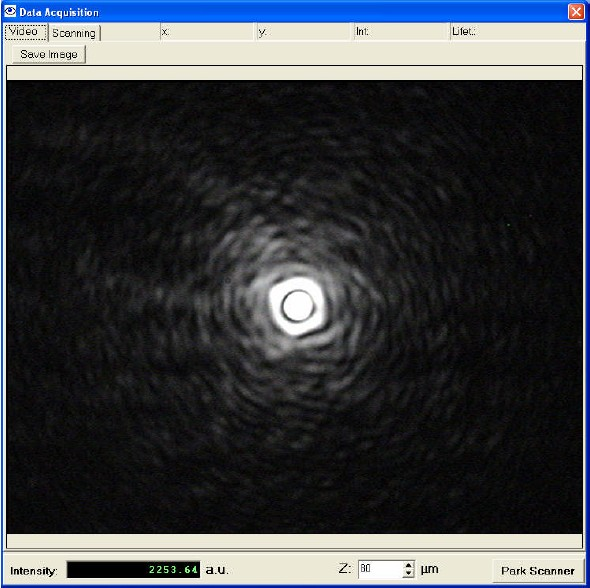590x588 pixels.
Task: Focus the Z position input field
Action: pyautogui.click(x=380, y=569)
